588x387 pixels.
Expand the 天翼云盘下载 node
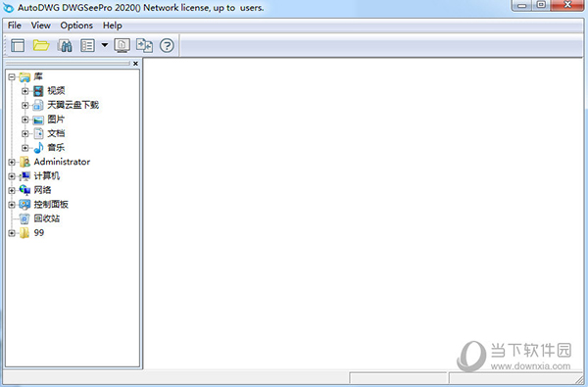(x=25, y=106)
